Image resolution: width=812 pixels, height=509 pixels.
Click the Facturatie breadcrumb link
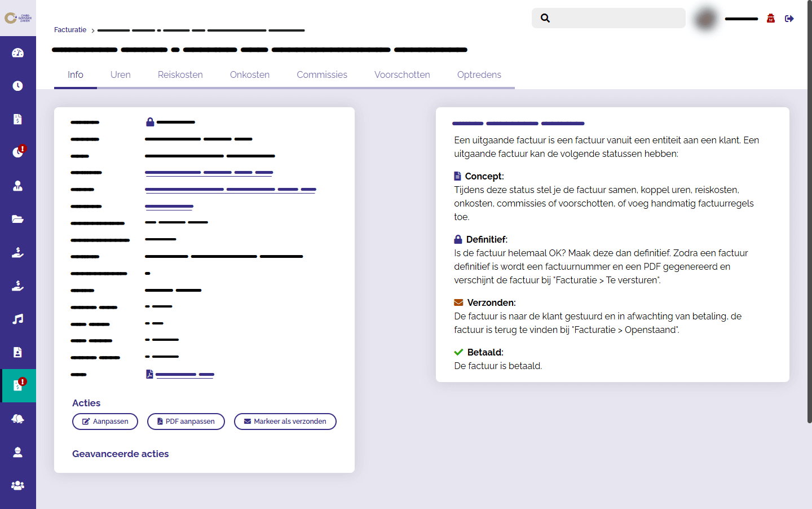point(70,29)
